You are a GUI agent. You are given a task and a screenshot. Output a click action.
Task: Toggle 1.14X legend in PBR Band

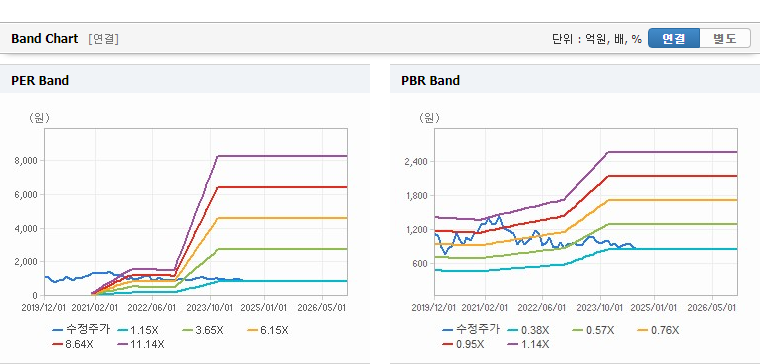coord(528,344)
